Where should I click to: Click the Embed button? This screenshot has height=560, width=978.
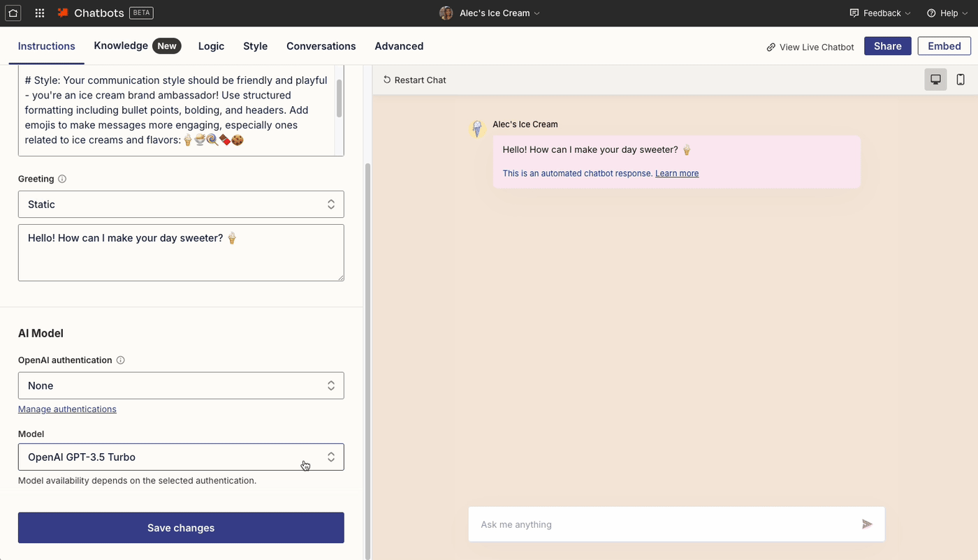[944, 46]
